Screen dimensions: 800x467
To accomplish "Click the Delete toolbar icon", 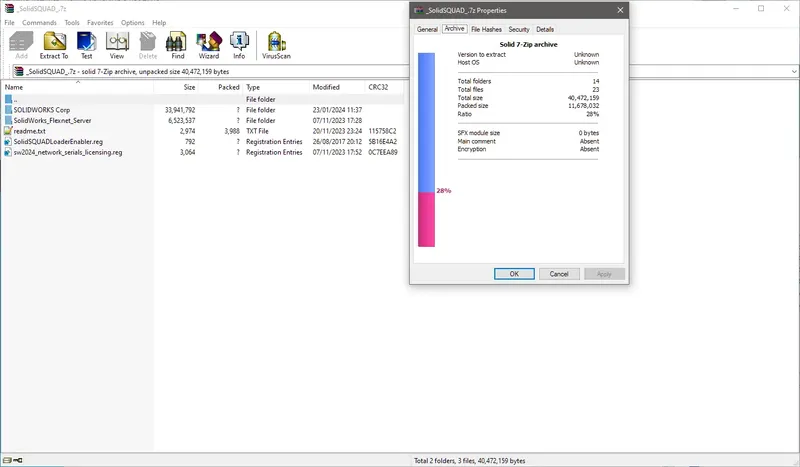I will 148,45.
